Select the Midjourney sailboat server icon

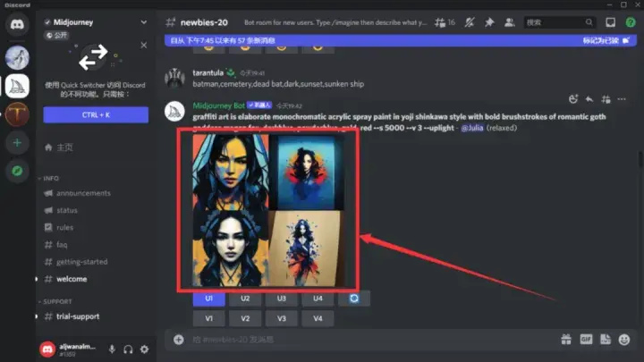pos(17,86)
